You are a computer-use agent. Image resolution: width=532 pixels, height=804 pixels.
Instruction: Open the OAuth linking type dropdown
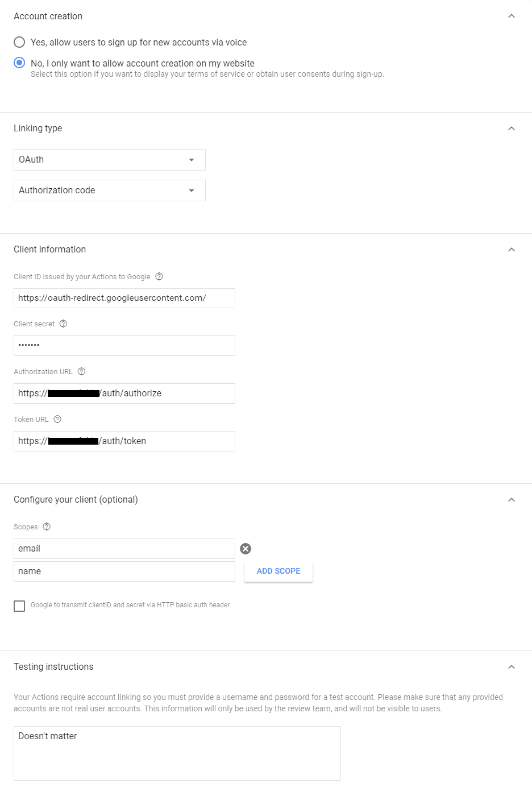[109, 160]
